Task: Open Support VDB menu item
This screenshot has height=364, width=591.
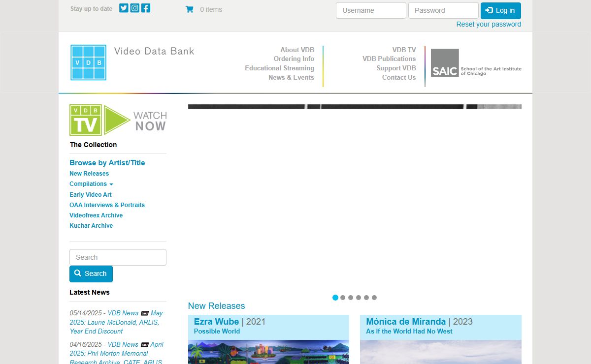Action: click(x=396, y=68)
